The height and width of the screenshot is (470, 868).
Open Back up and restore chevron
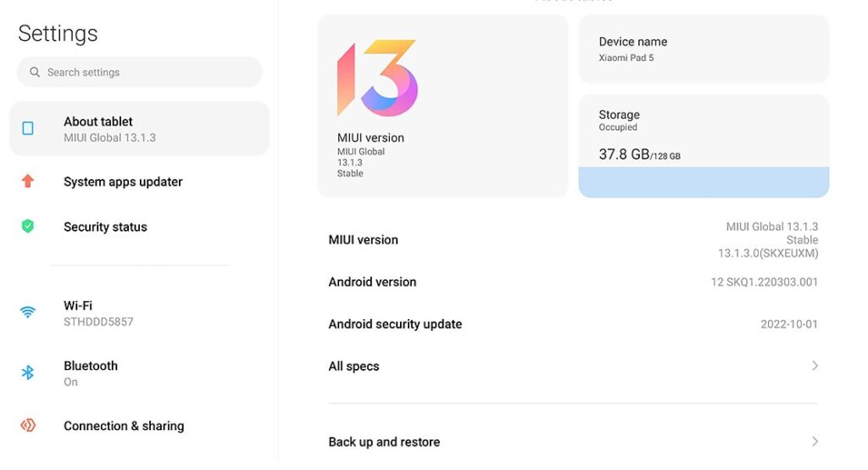tap(815, 442)
